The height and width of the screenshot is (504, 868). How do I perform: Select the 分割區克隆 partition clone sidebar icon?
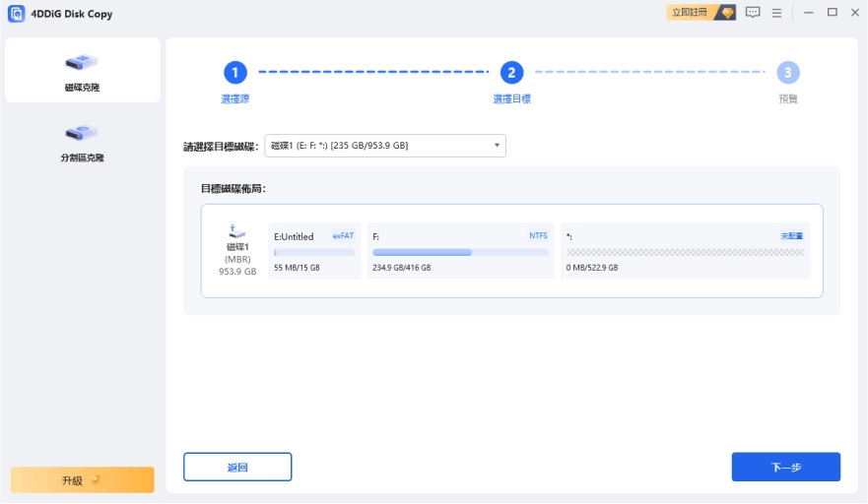click(82, 133)
